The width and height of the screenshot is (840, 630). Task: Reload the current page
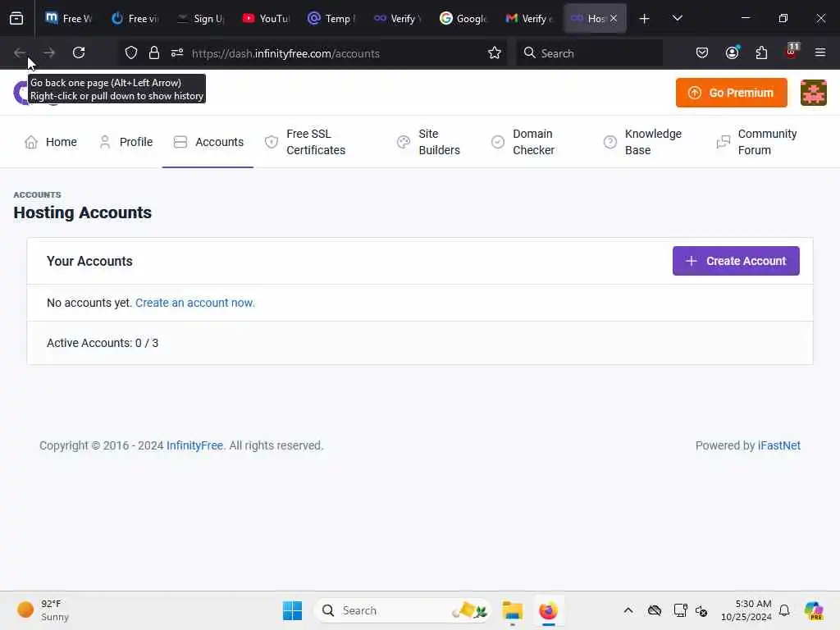(x=79, y=52)
